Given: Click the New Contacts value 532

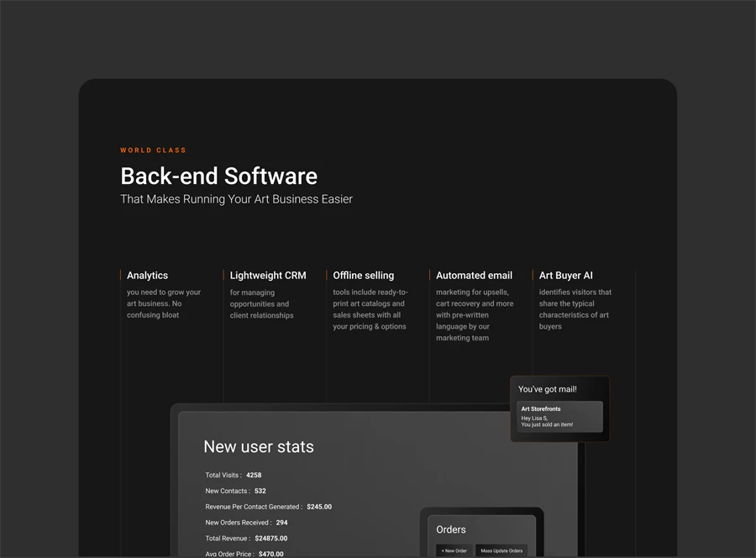Looking at the screenshot, I should click(260, 491).
